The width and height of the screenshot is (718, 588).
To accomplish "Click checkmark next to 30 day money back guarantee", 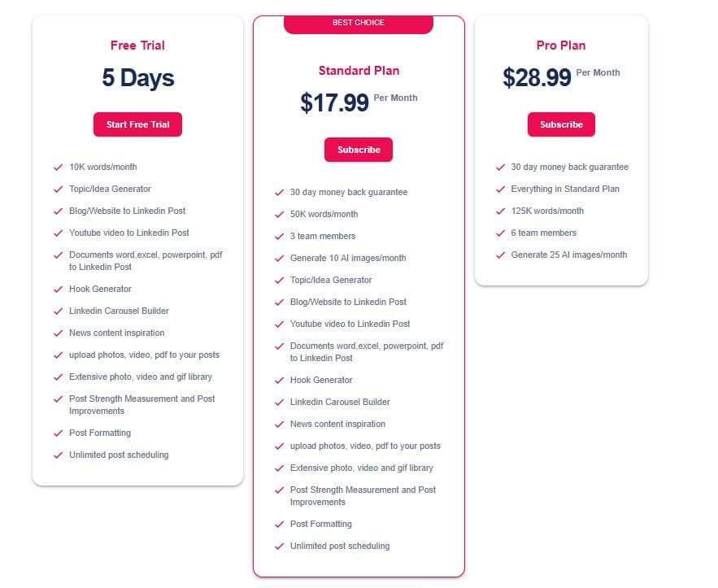I will point(280,194).
